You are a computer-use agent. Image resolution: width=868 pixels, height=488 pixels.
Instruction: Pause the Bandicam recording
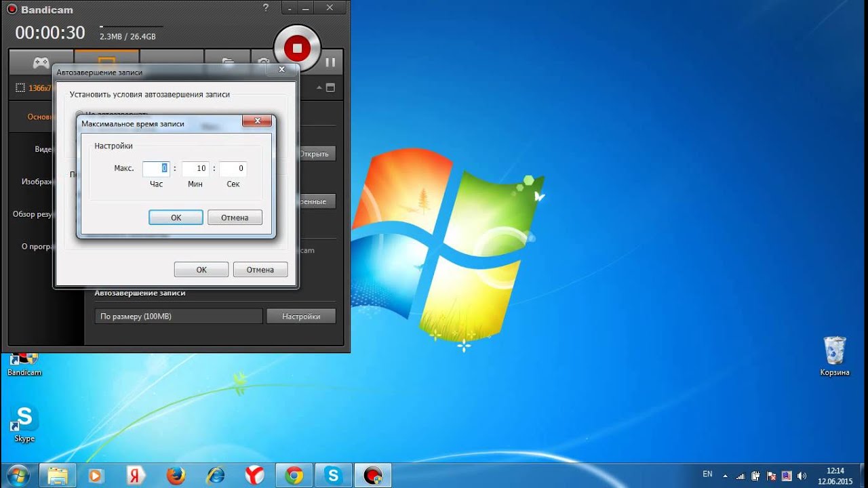330,62
